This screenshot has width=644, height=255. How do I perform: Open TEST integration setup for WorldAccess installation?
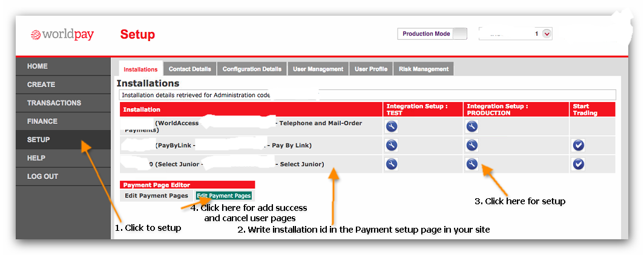(x=391, y=127)
